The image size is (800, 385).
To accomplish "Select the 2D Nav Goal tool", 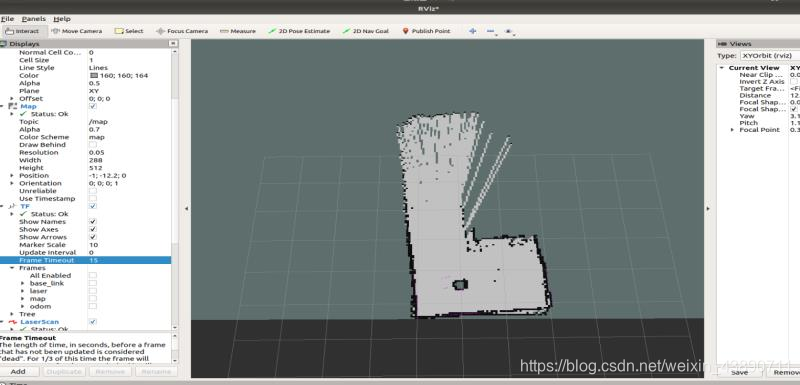I will click(x=366, y=31).
